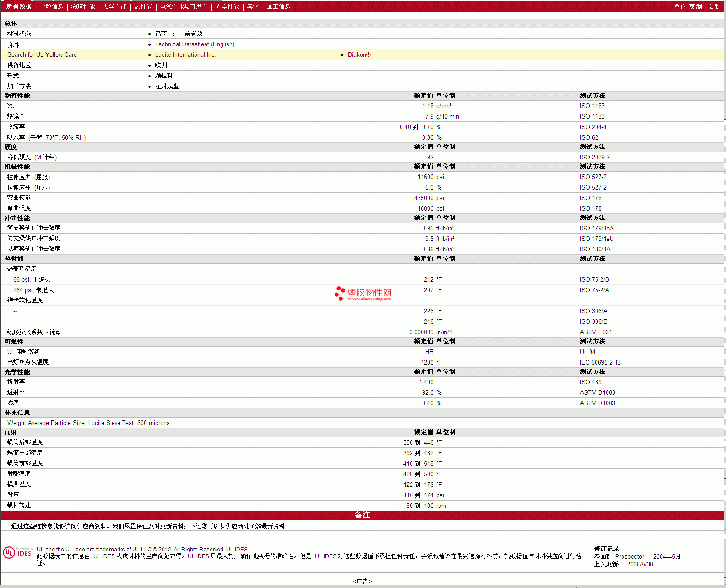Click ISO 306/B test method
The height and width of the screenshot is (588, 726).
point(593,322)
